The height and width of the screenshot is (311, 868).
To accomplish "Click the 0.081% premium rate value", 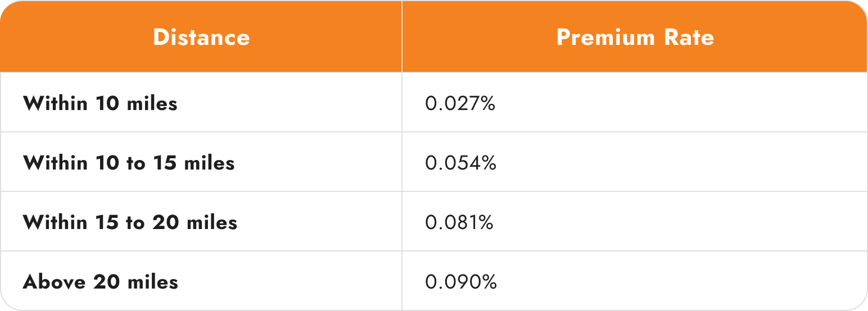I will click(459, 223).
